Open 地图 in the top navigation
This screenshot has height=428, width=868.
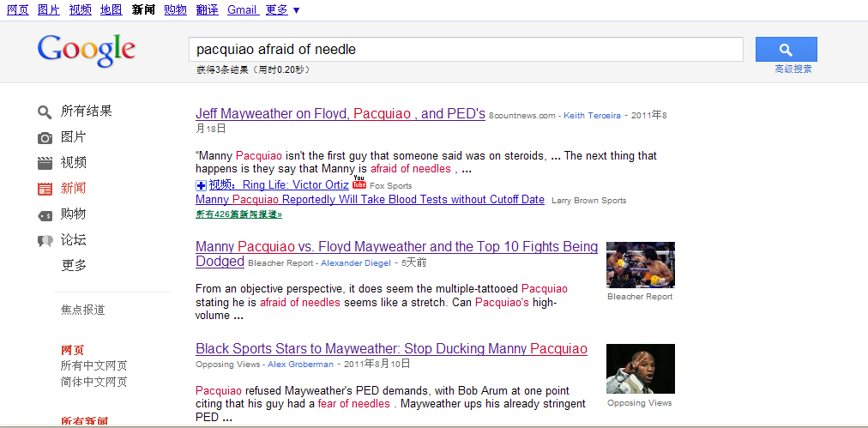(112, 9)
